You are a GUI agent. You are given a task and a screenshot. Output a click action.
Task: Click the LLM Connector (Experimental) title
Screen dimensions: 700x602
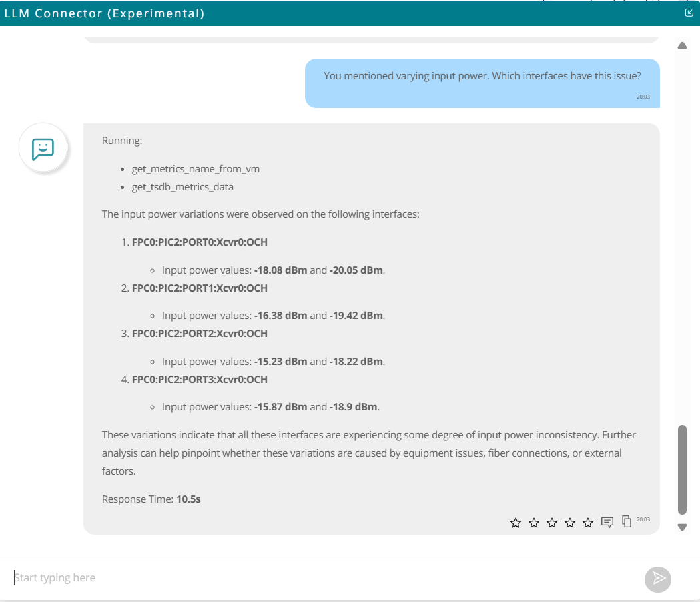(x=104, y=13)
